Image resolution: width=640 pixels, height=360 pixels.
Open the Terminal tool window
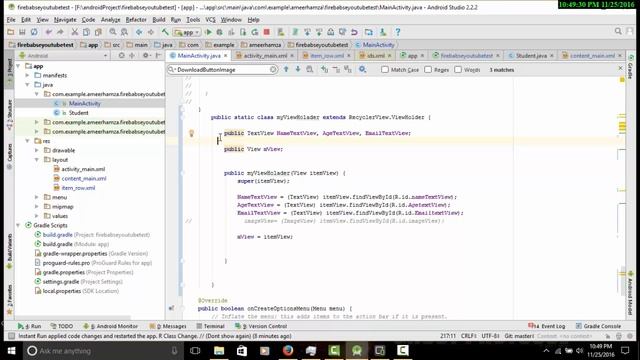[211, 326]
